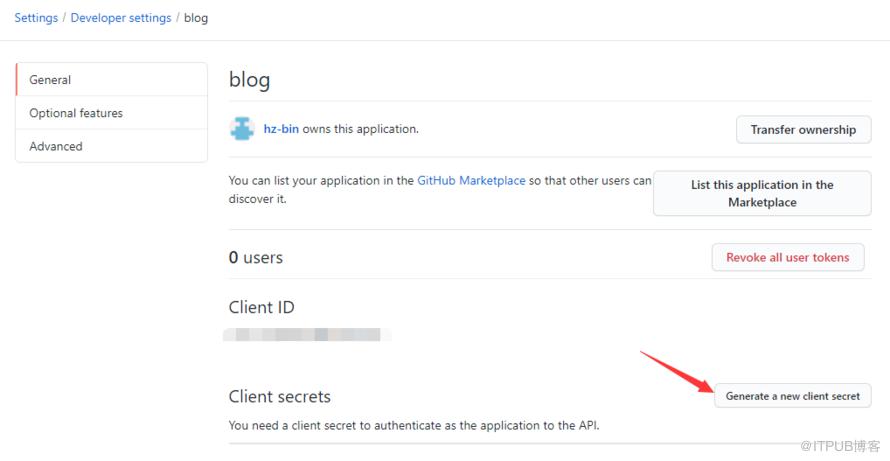Screen dimensions: 890x461
Task: Open the Settings breadcrumb link
Action: (x=36, y=18)
